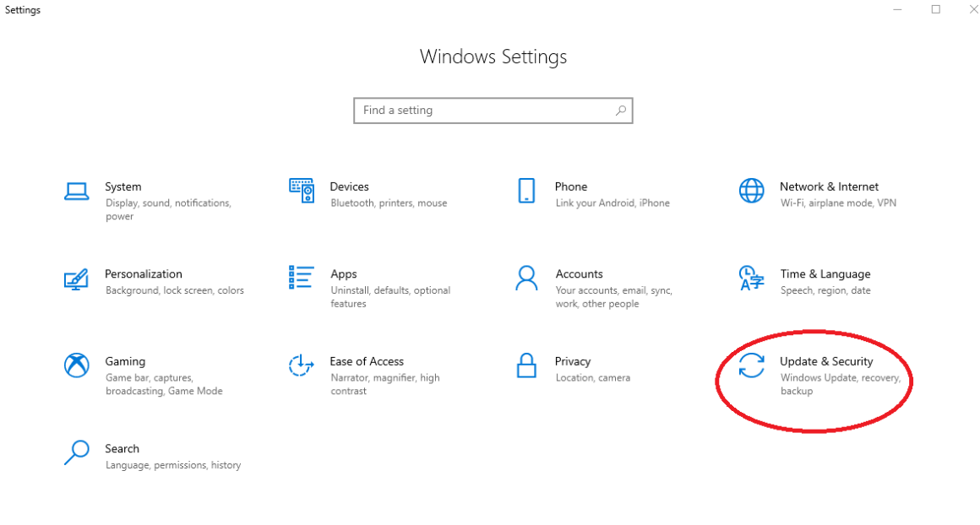Image resolution: width=980 pixels, height=525 pixels.
Task: Open Update & Security settings
Action: pos(826,361)
